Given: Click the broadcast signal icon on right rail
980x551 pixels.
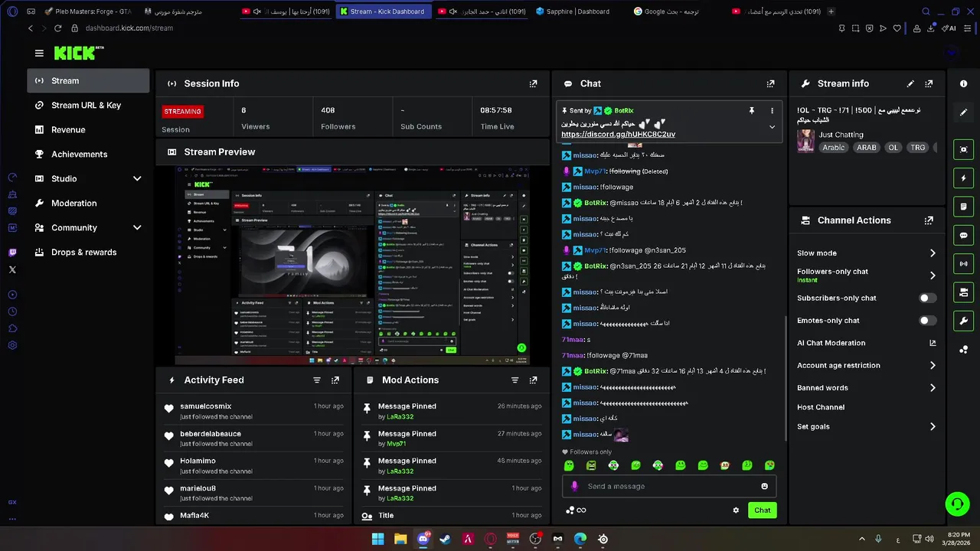Looking at the screenshot, I should (964, 264).
